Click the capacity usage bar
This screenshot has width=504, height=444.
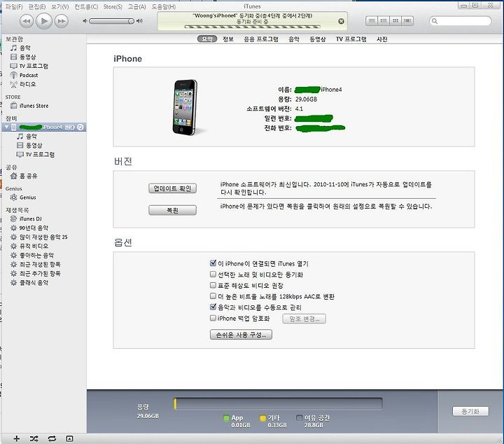click(278, 403)
